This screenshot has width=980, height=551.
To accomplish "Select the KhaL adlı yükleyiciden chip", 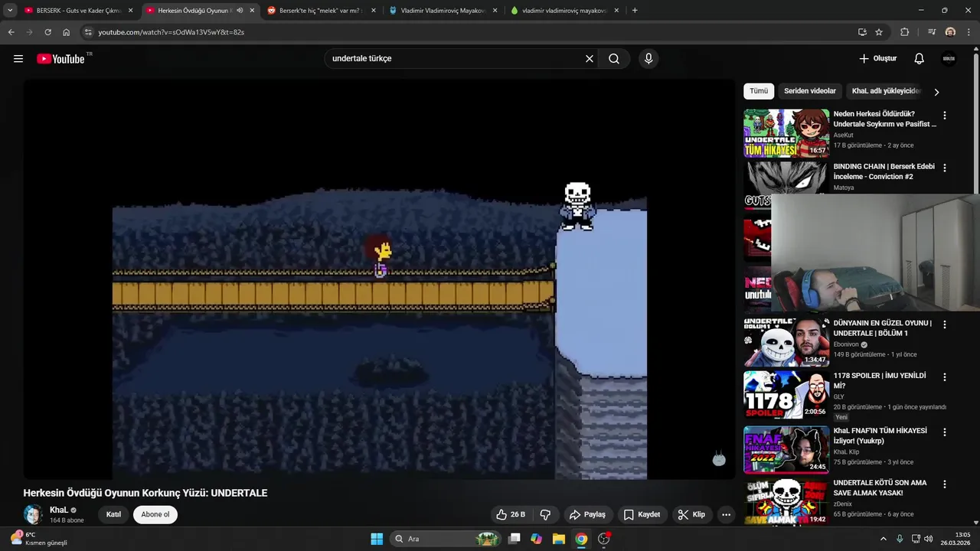I will 885,91.
